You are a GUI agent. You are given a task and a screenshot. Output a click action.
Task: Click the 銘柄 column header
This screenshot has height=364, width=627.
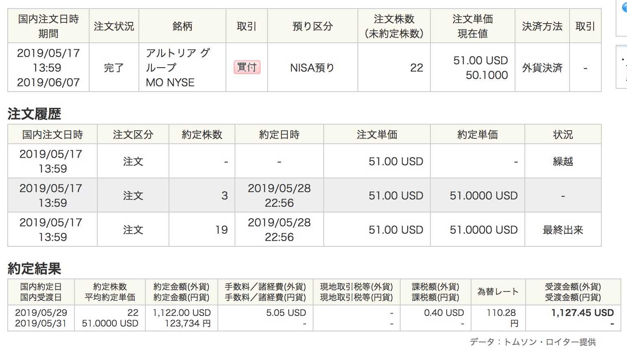pos(182,26)
